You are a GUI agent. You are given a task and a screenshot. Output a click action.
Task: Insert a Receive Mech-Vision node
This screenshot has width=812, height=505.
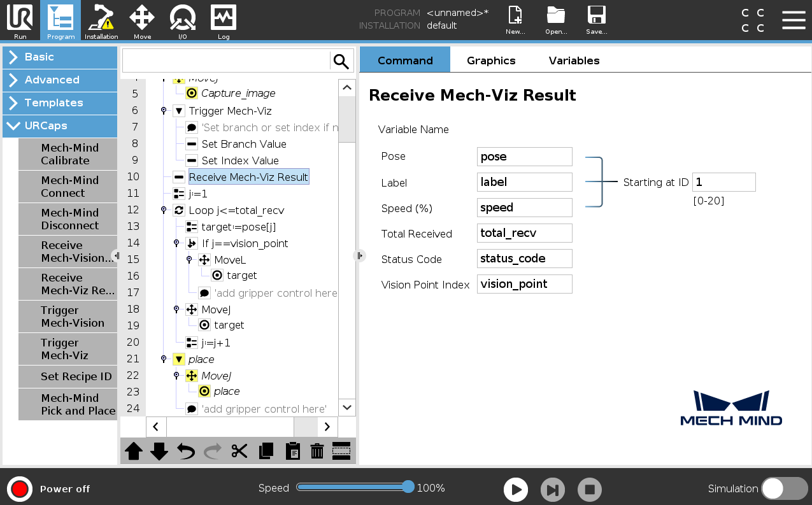(x=68, y=252)
